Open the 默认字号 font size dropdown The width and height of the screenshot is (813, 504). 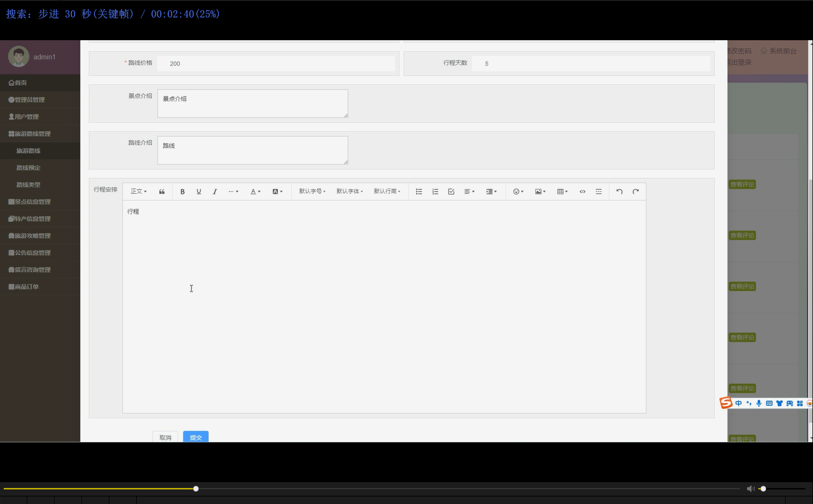tap(312, 191)
